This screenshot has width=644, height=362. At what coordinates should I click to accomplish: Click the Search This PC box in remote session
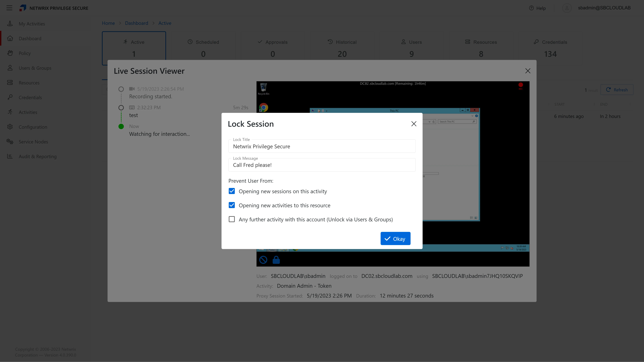tap(457, 122)
